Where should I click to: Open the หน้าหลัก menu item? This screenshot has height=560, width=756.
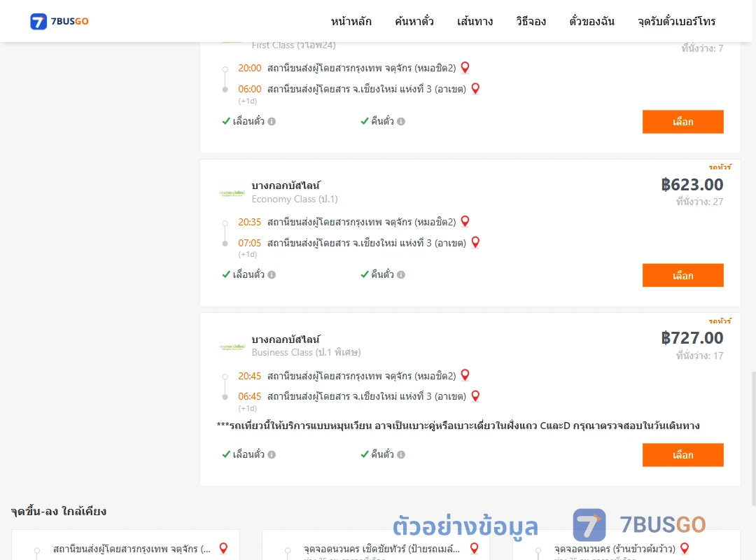(351, 21)
